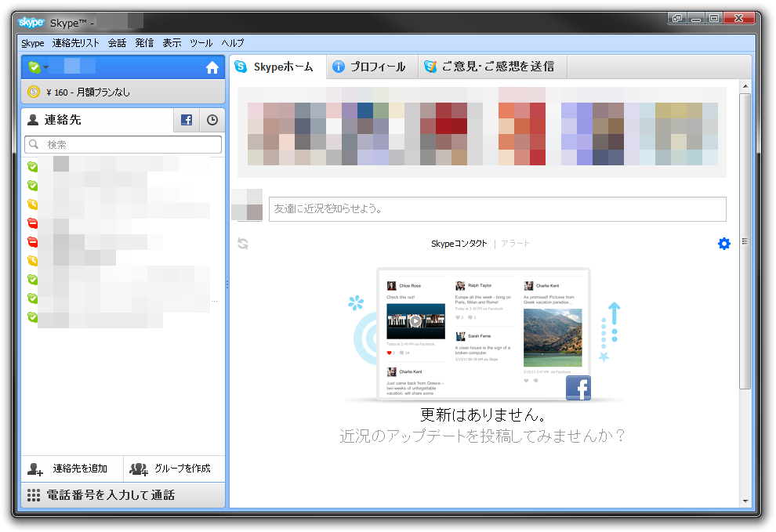This screenshot has width=776, height=532.
Task: Click the 連絡先を追加 button
Action: (72, 469)
